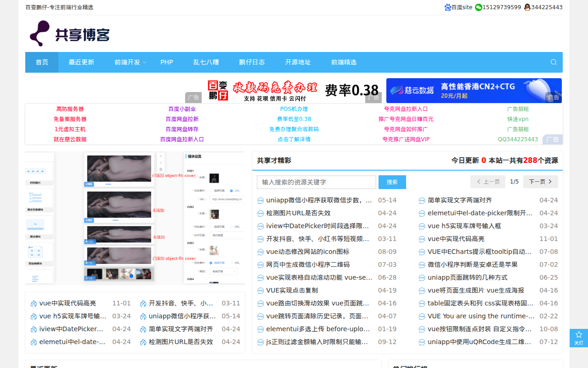The width and height of the screenshot is (588, 368).
Task: Open 夸克推广送网盘VIP link
Action: click(406, 139)
